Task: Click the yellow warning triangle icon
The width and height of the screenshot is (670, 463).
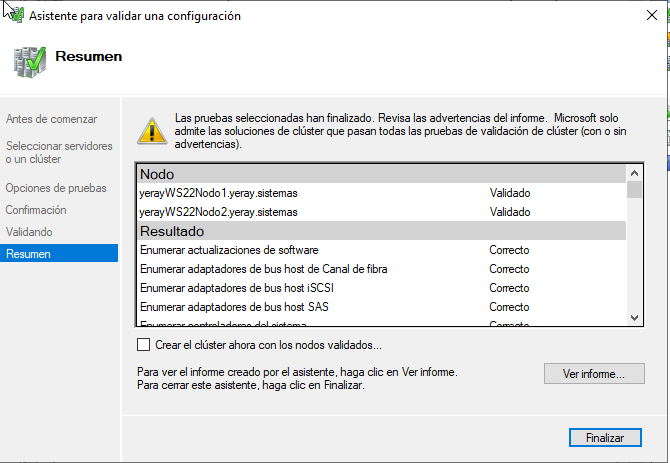Action: coord(152,131)
